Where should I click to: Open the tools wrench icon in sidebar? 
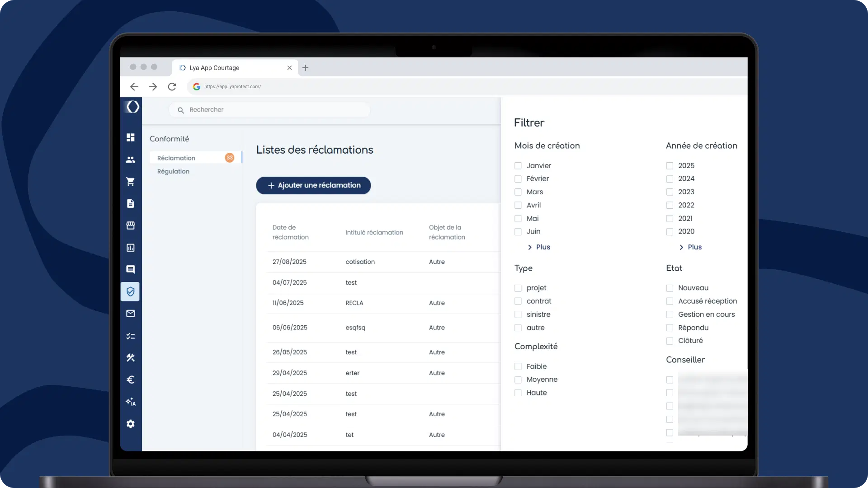(131, 357)
